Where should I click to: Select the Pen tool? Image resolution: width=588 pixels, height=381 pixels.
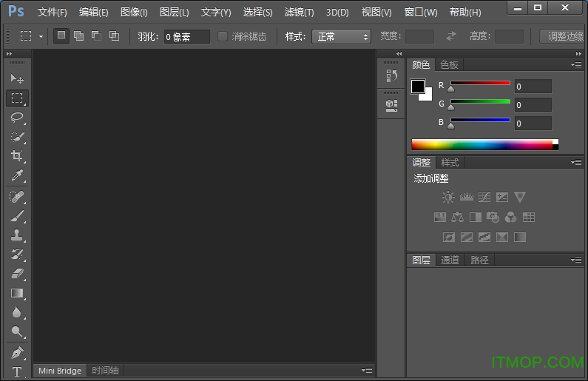point(17,352)
